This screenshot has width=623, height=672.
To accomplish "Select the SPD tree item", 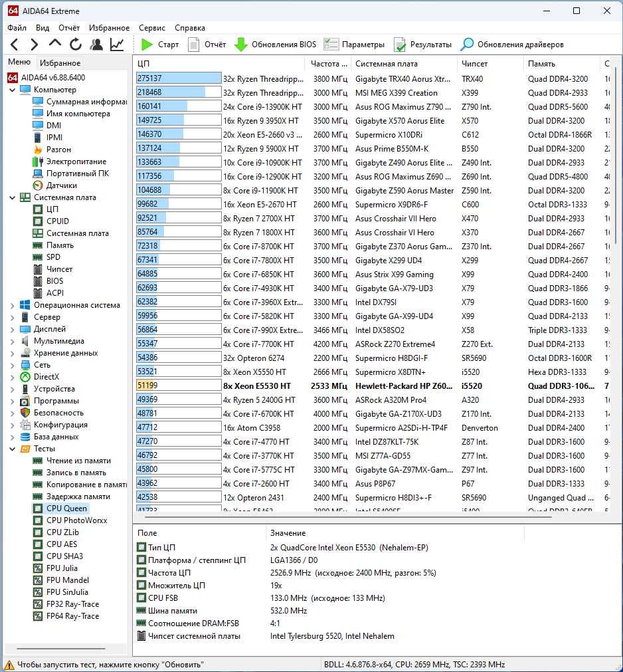I will pos(46,257).
